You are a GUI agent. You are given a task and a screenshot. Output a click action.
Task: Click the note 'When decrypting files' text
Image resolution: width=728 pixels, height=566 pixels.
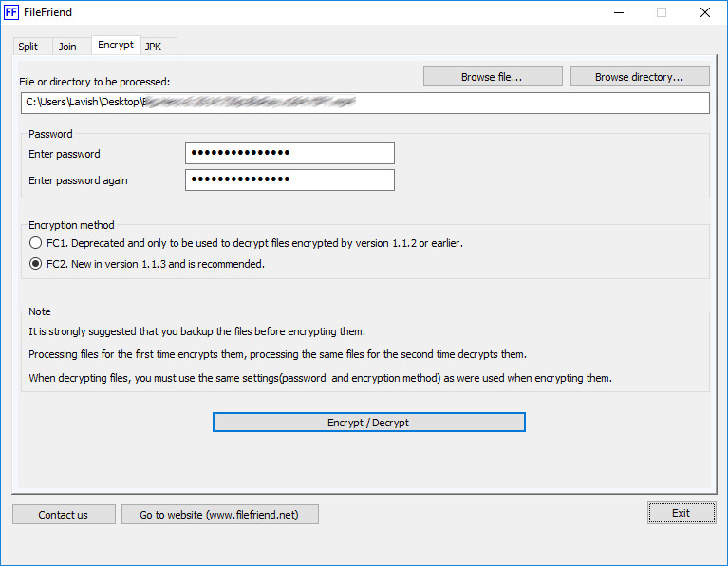(321, 378)
